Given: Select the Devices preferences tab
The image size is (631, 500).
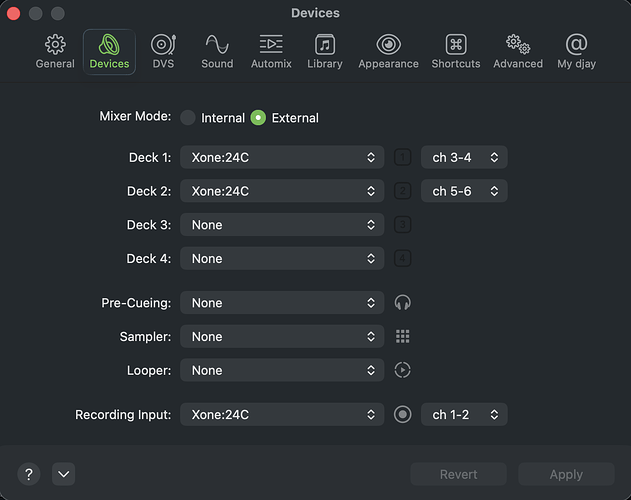Looking at the screenshot, I should click(109, 52).
